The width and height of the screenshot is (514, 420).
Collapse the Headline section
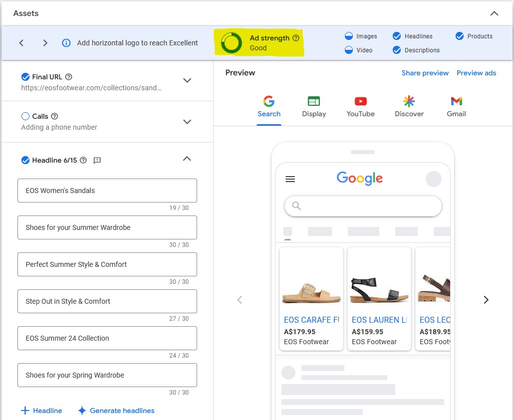tap(187, 159)
